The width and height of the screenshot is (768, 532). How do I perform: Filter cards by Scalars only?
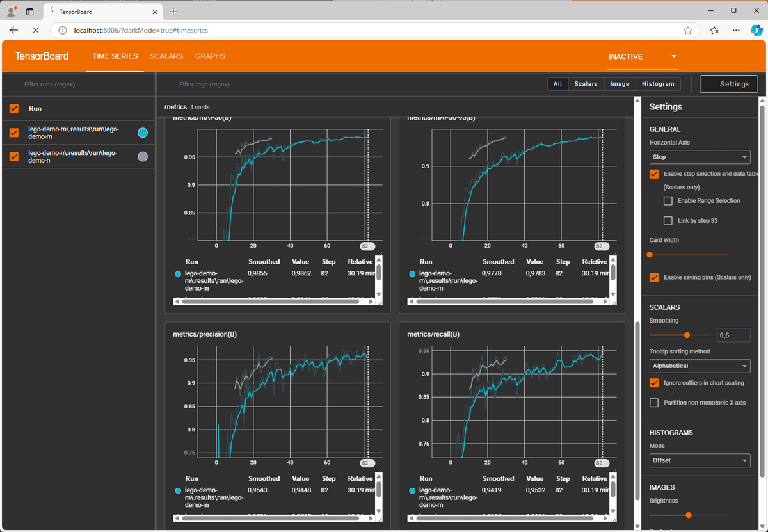[586, 84]
